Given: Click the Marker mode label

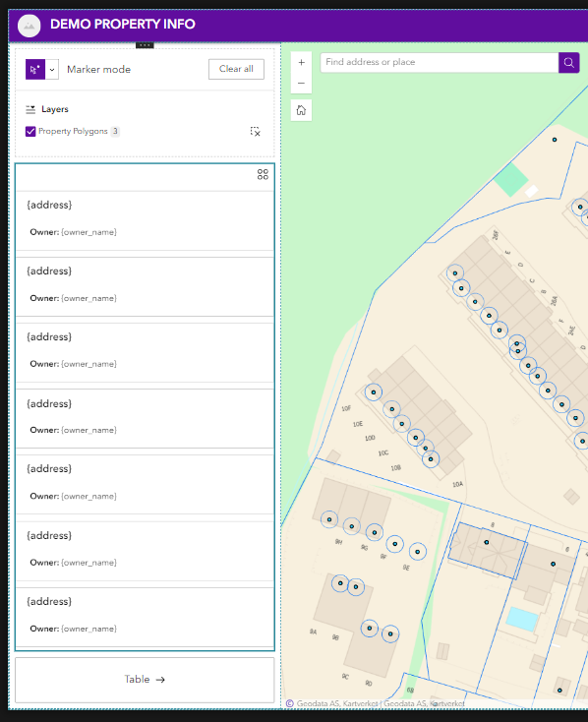Looking at the screenshot, I should click(x=98, y=70).
